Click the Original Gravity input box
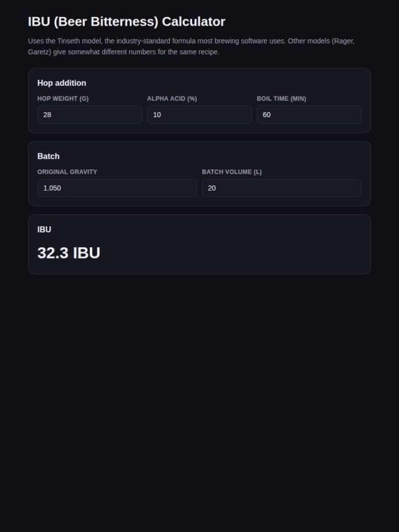399x532 pixels. (117, 188)
